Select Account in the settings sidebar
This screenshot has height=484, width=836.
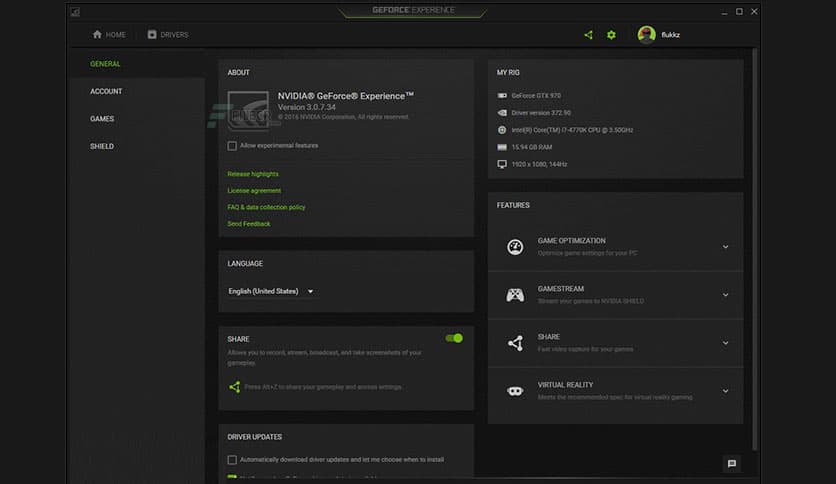106,91
